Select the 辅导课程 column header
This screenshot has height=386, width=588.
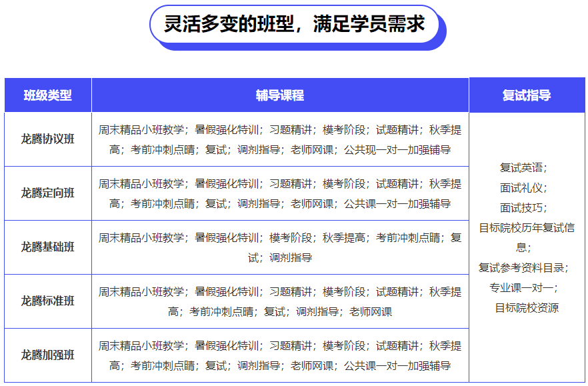[x=280, y=95]
